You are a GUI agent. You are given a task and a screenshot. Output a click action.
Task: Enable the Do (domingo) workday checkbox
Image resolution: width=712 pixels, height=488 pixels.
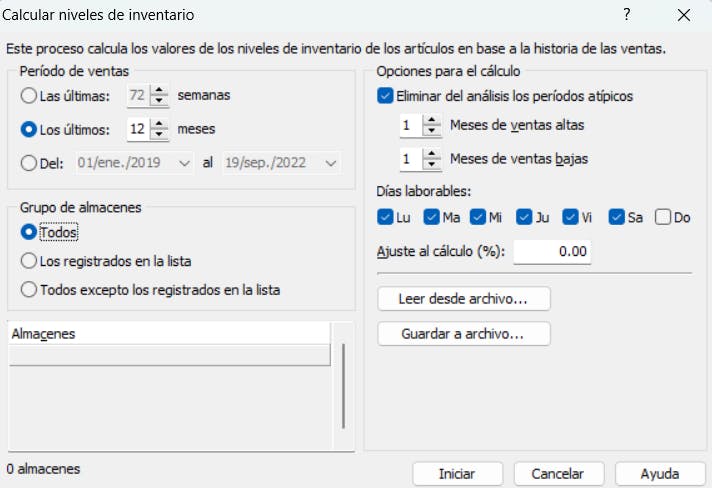(x=663, y=217)
